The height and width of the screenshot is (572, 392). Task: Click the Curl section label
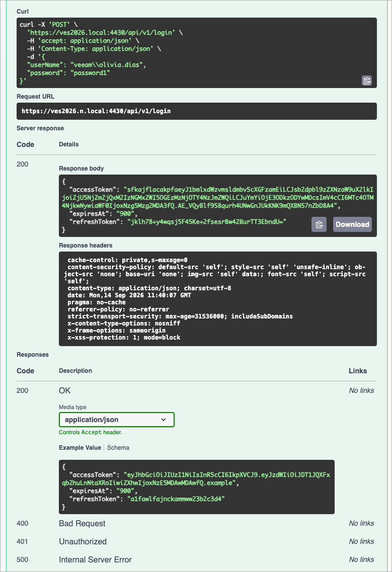pyautogui.click(x=23, y=12)
